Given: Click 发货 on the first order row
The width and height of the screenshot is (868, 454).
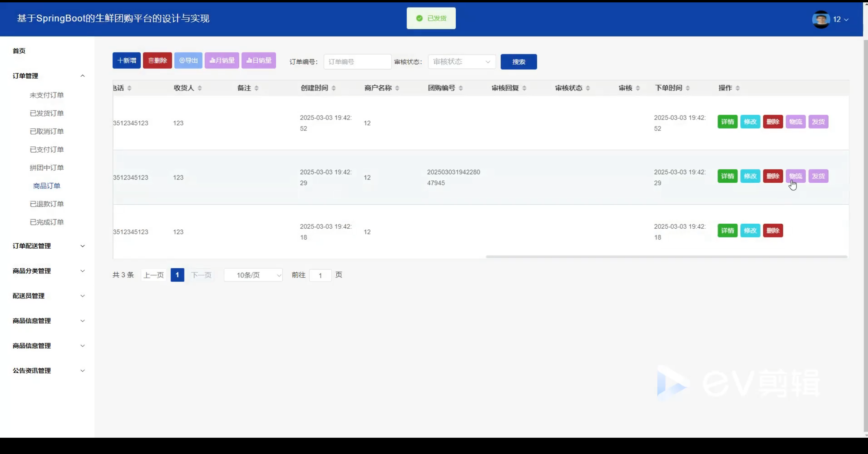Looking at the screenshot, I should click(x=818, y=122).
